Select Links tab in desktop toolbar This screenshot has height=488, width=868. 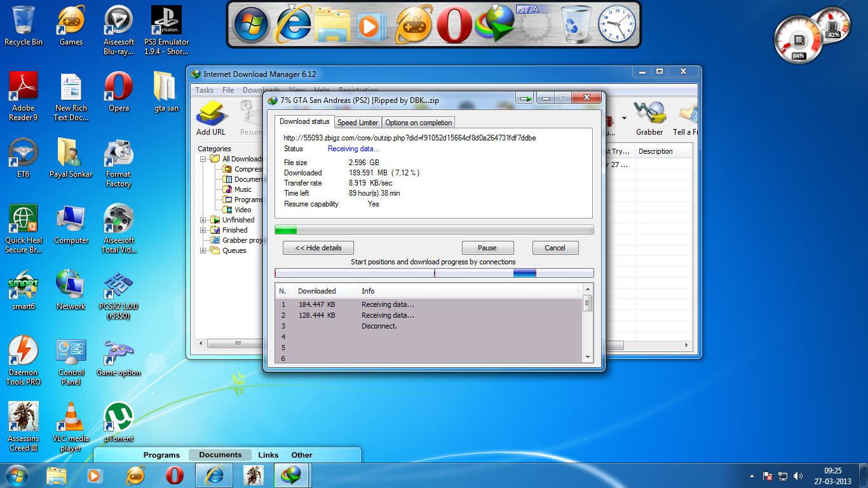[268, 455]
